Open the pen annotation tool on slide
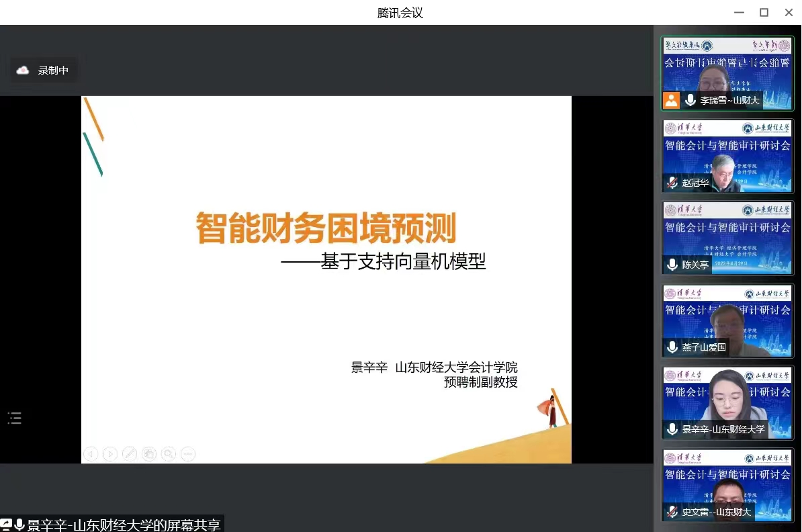The height and width of the screenshot is (532, 802). (x=130, y=455)
